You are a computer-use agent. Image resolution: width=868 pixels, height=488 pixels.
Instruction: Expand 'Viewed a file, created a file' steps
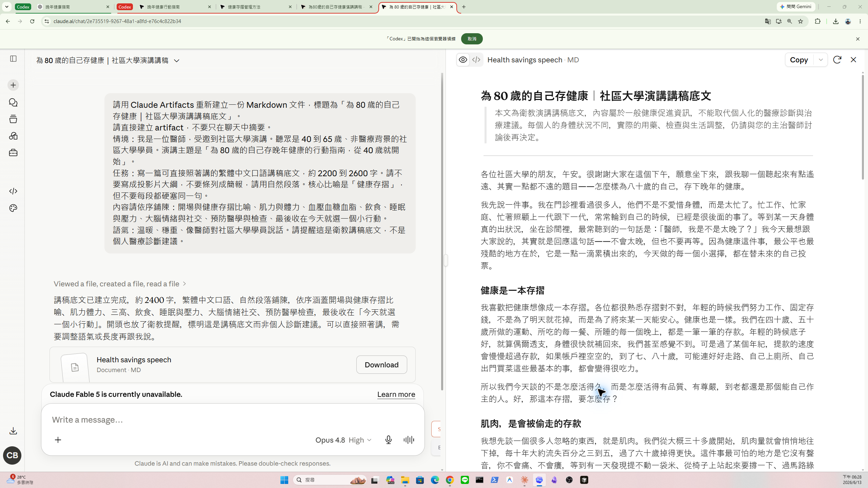120,284
